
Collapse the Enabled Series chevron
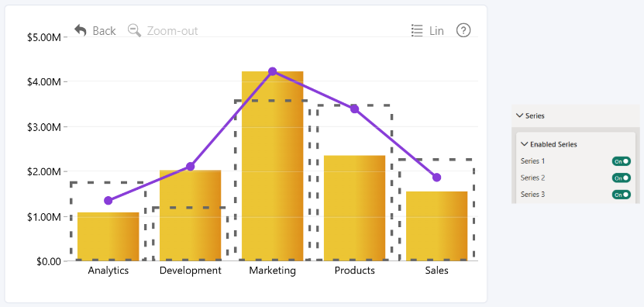pyautogui.click(x=524, y=144)
